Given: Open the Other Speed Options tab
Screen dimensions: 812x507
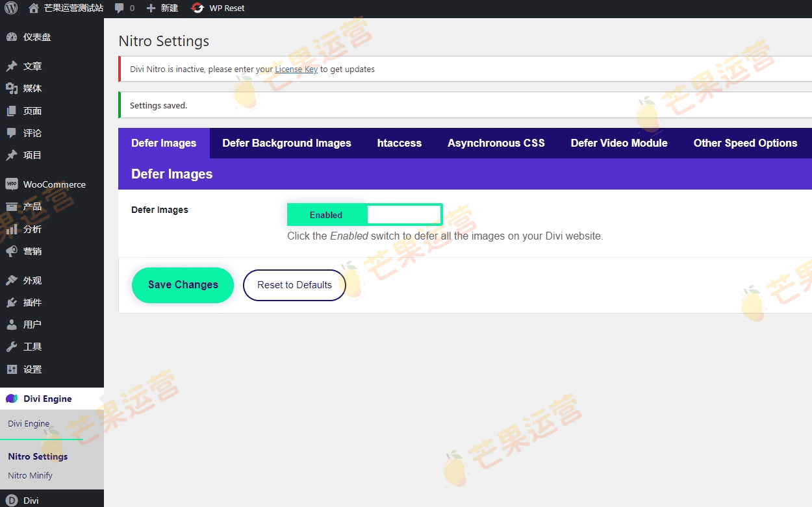Looking at the screenshot, I should (745, 143).
